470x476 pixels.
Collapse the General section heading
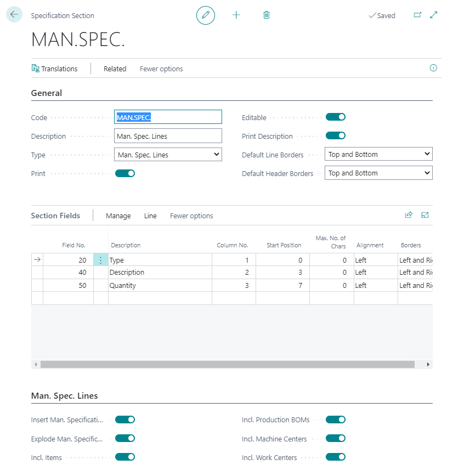coord(47,93)
